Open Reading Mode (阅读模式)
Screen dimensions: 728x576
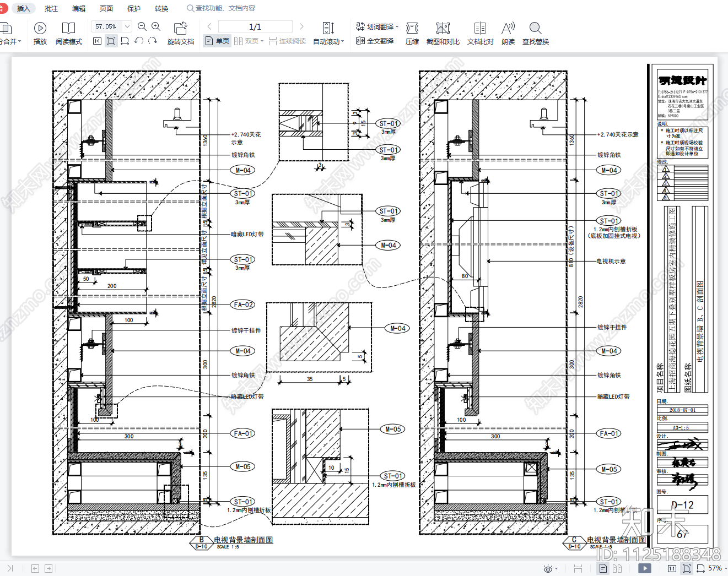click(68, 34)
